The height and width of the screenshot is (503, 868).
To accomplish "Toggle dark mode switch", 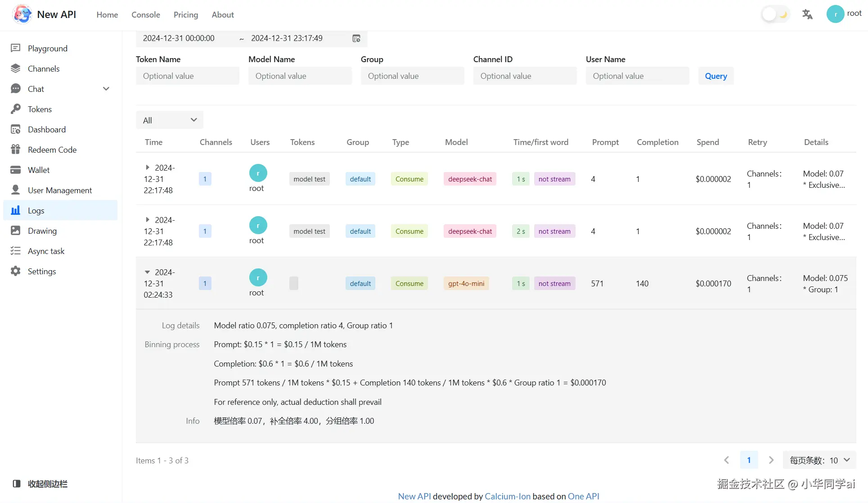I will coord(775,14).
